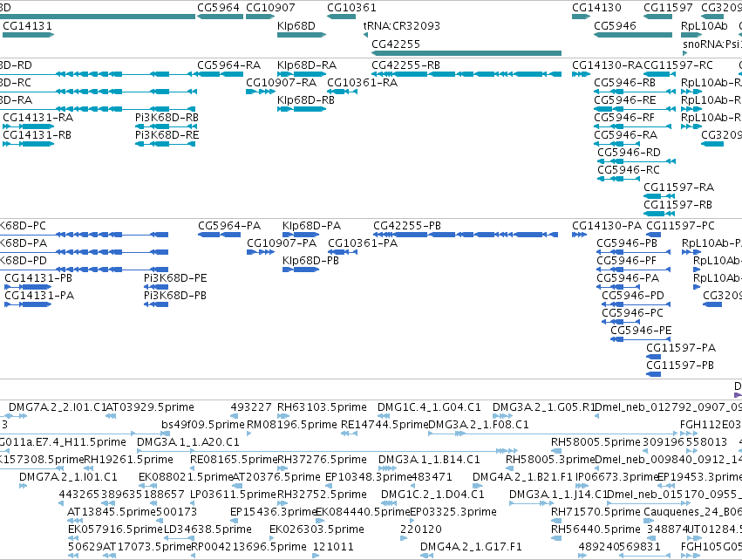Screen dimensions: 742x560
Task: Open the CG14130-PA protein label
Action: pos(607,226)
